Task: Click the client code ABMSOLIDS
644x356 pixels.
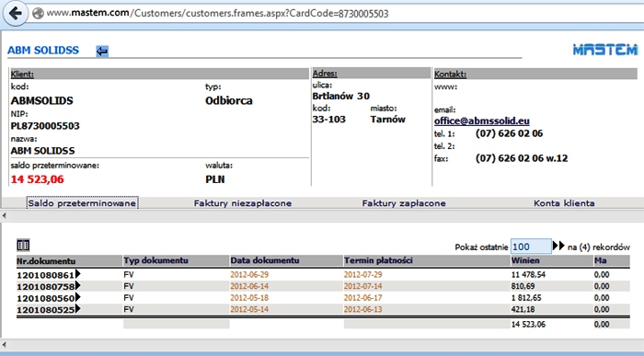Action: tap(42, 100)
